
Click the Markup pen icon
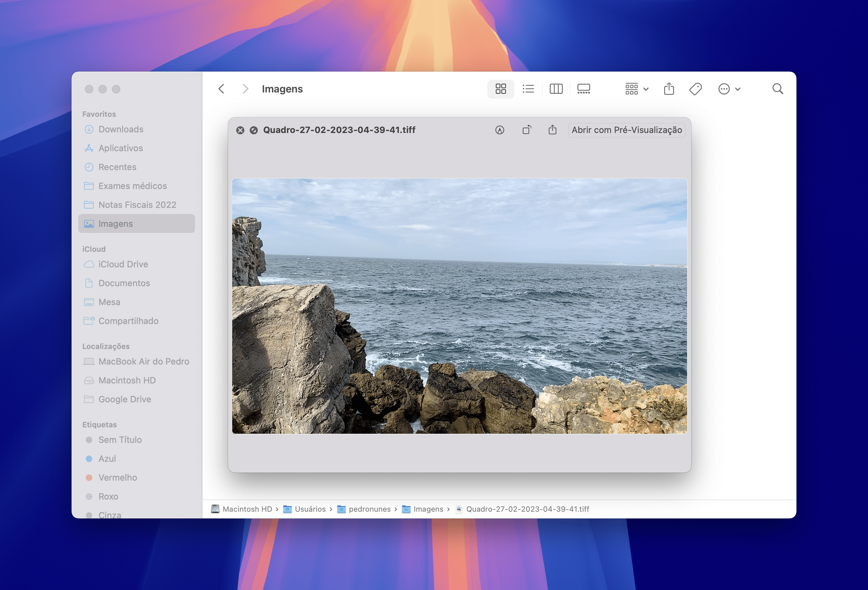coord(500,130)
